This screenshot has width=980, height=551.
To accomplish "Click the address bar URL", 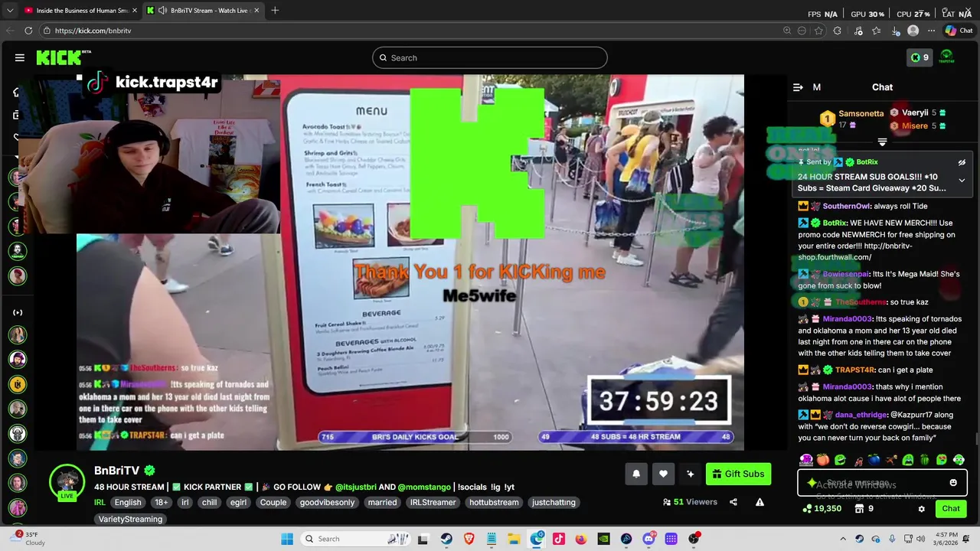I will coord(93,31).
